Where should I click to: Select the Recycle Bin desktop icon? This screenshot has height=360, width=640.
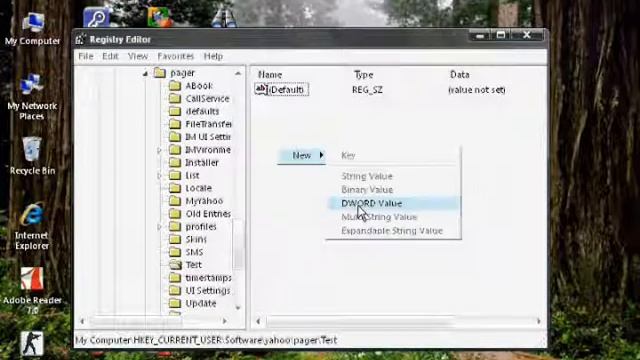pyautogui.click(x=32, y=156)
